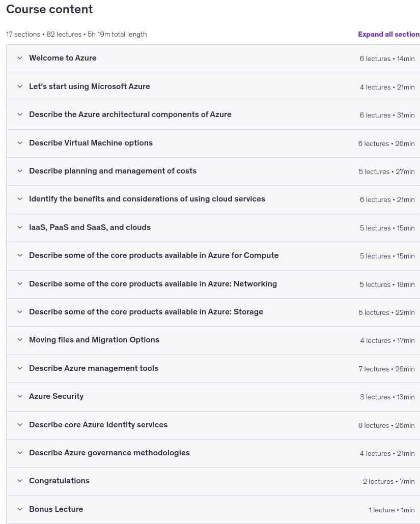Click chevron for Azure for Compute section
Image resolution: width=420 pixels, height=524 pixels.
(x=20, y=255)
